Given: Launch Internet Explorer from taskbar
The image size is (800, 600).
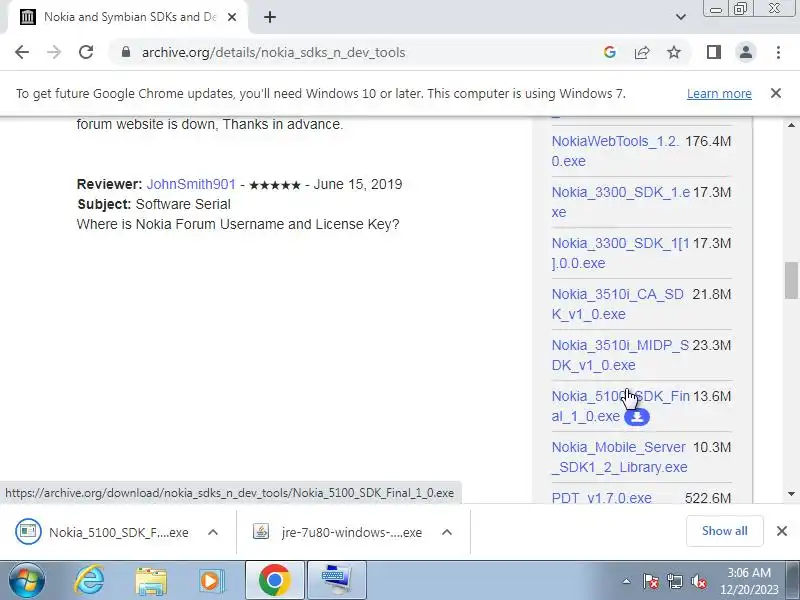Looking at the screenshot, I should tap(89, 580).
